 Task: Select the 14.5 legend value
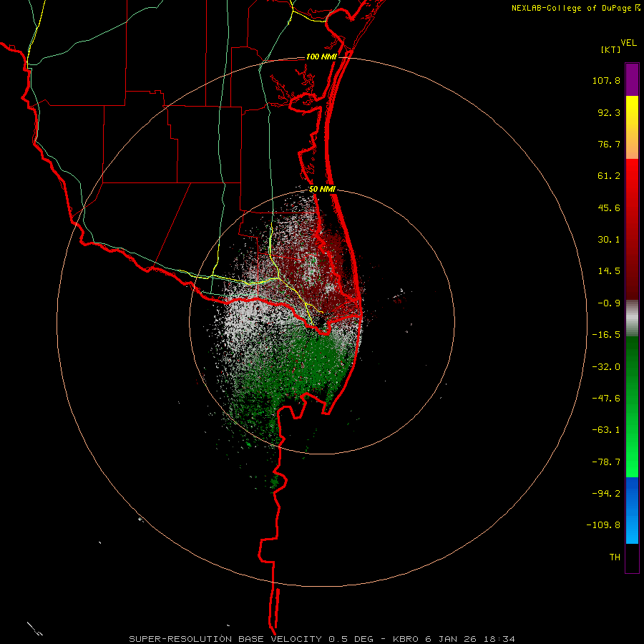point(609,271)
